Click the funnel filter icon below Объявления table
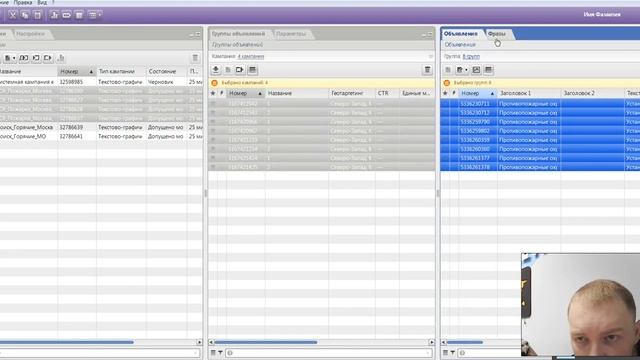The image size is (640, 360). (x=453, y=353)
